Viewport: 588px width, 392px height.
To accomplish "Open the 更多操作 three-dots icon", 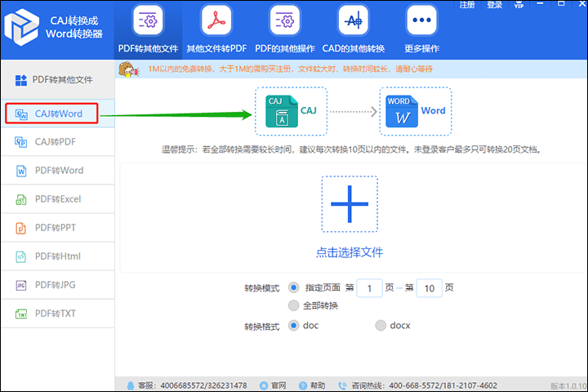I will coord(421,20).
